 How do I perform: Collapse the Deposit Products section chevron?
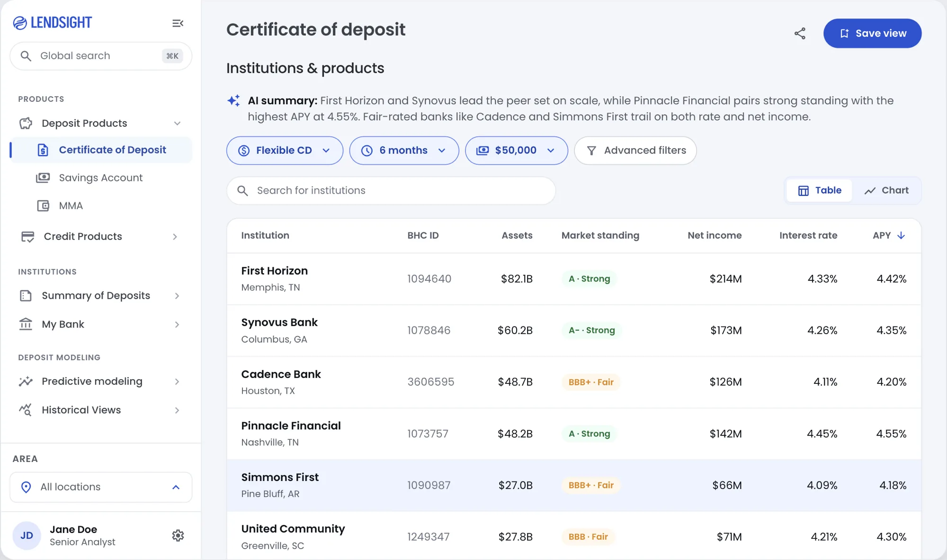click(x=177, y=124)
